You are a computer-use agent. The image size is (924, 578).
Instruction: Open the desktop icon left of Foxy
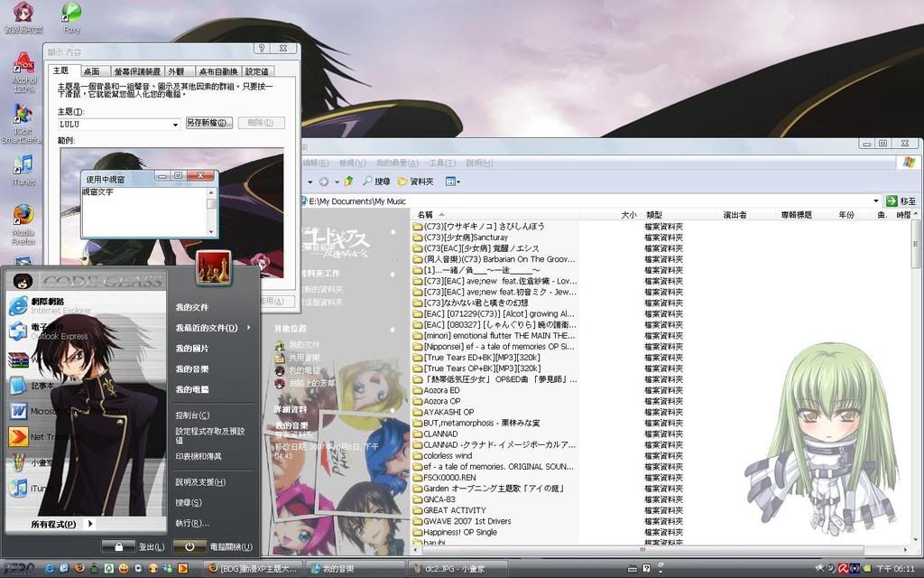[x=23, y=17]
